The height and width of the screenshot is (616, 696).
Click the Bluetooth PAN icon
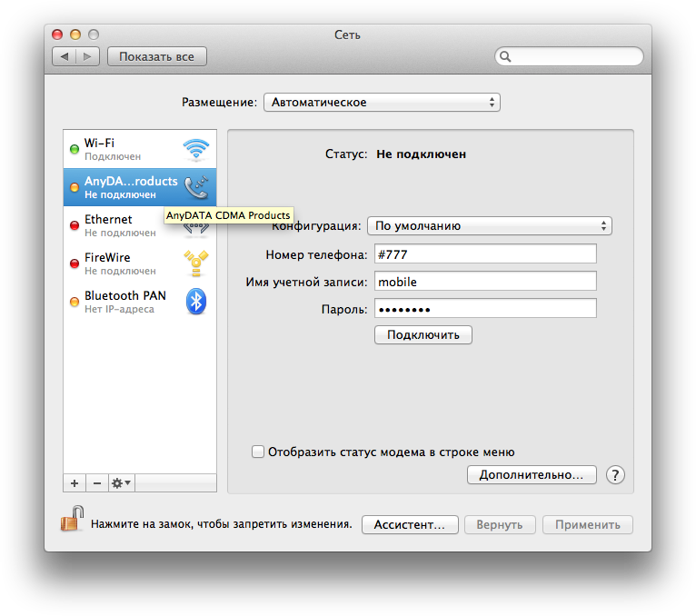(196, 302)
